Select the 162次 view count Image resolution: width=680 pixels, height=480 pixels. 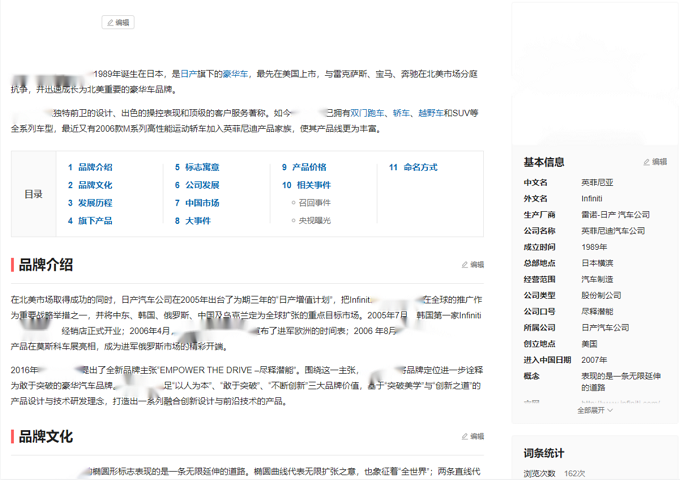[x=575, y=473]
